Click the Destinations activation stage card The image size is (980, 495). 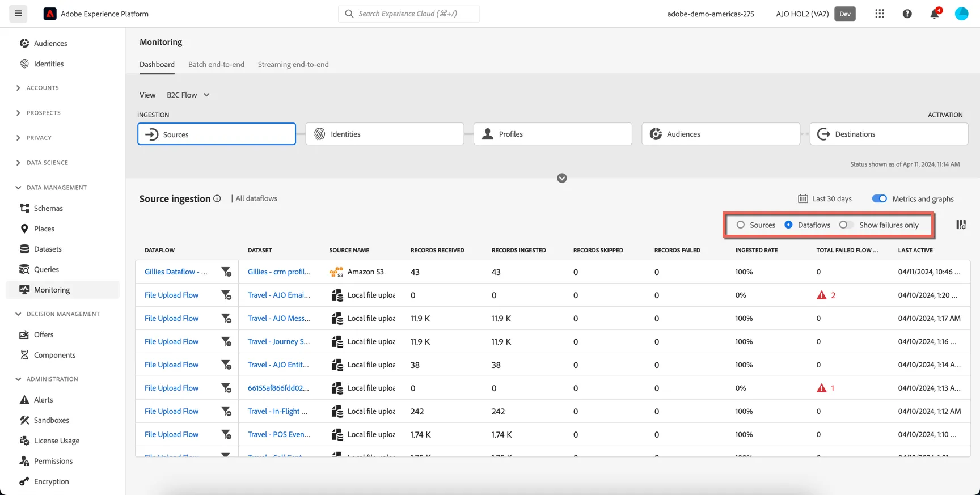[x=889, y=134]
